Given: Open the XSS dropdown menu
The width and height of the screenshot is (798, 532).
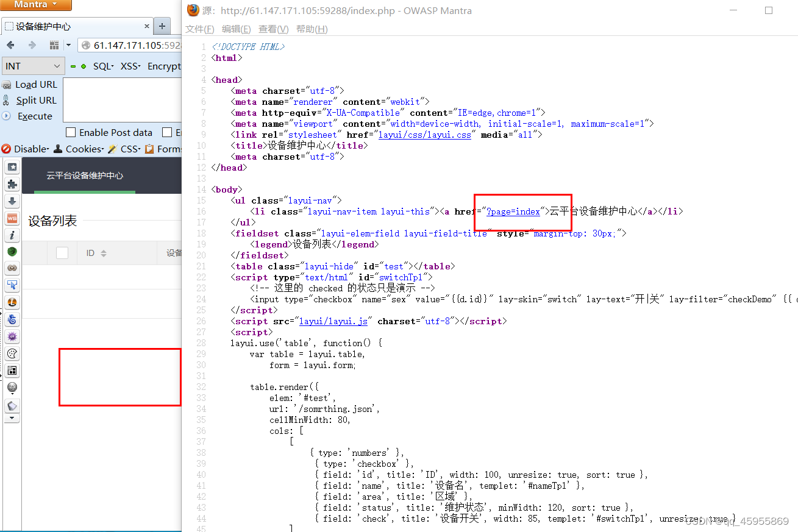Looking at the screenshot, I should point(130,66).
